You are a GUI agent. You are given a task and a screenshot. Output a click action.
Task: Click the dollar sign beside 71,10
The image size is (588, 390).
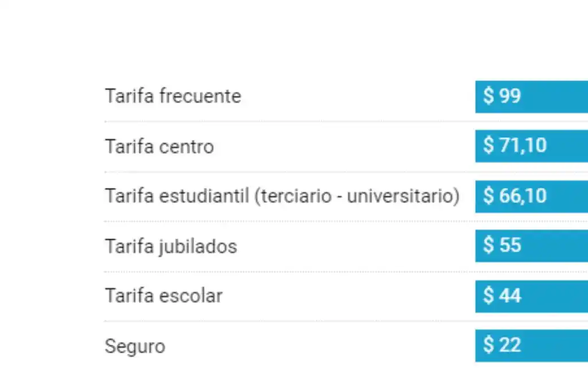pos(489,146)
